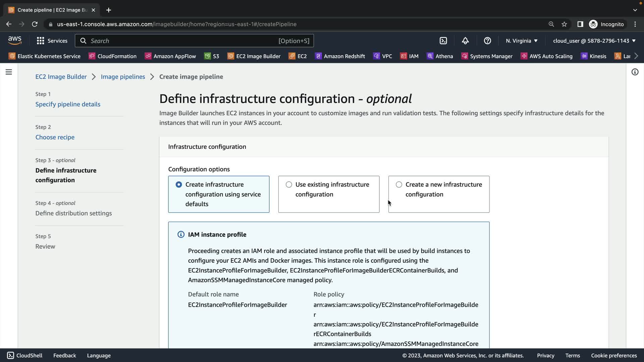Image resolution: width=644 pixels, height=362 pixels.
Task: Open CloudShell icon in top navigation bar
Action: click(443, 41)
